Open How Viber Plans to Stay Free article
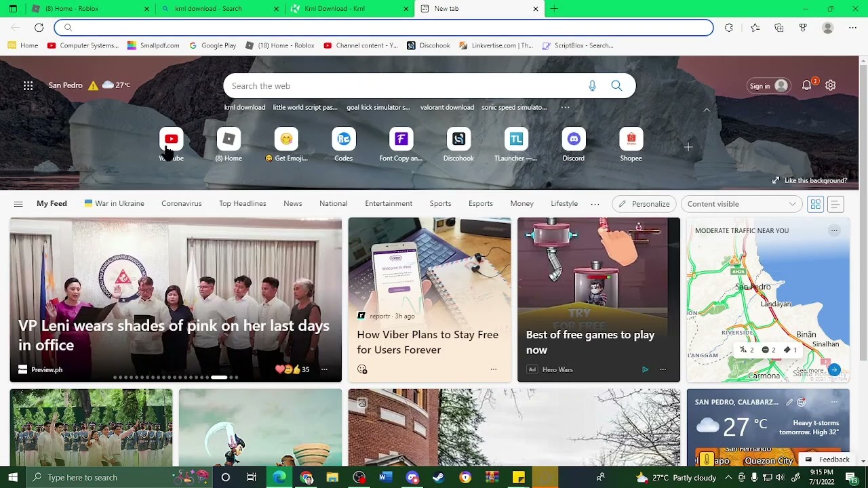This screenshot has height=488, width=868. [428, 342]
